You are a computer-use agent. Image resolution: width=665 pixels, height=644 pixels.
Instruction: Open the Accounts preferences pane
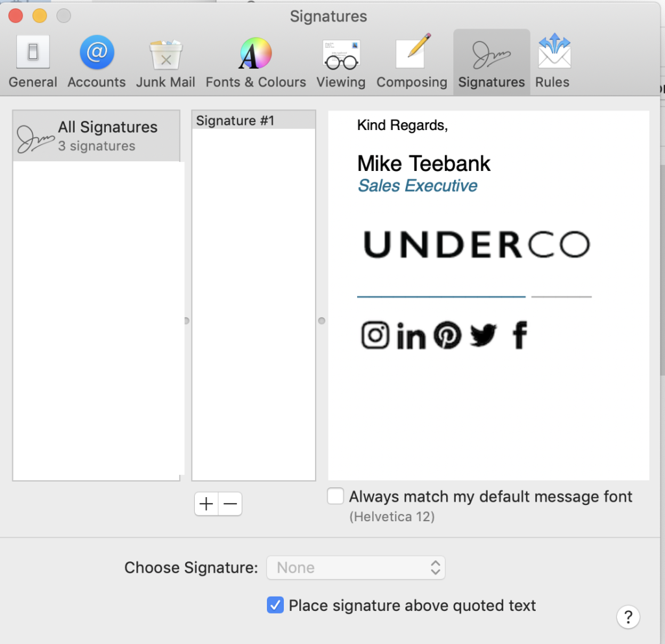[97, 62]
